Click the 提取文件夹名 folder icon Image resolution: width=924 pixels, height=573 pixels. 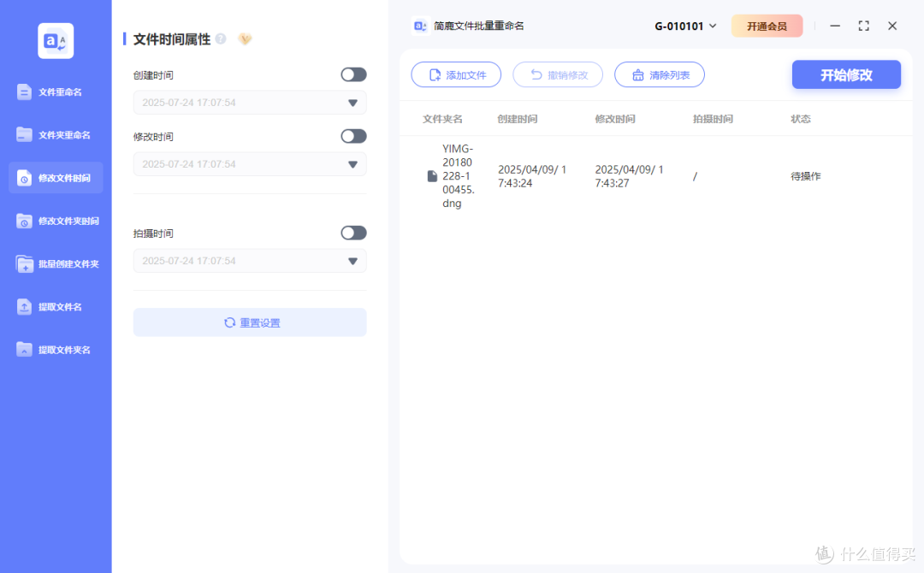(x=24, y=350)
